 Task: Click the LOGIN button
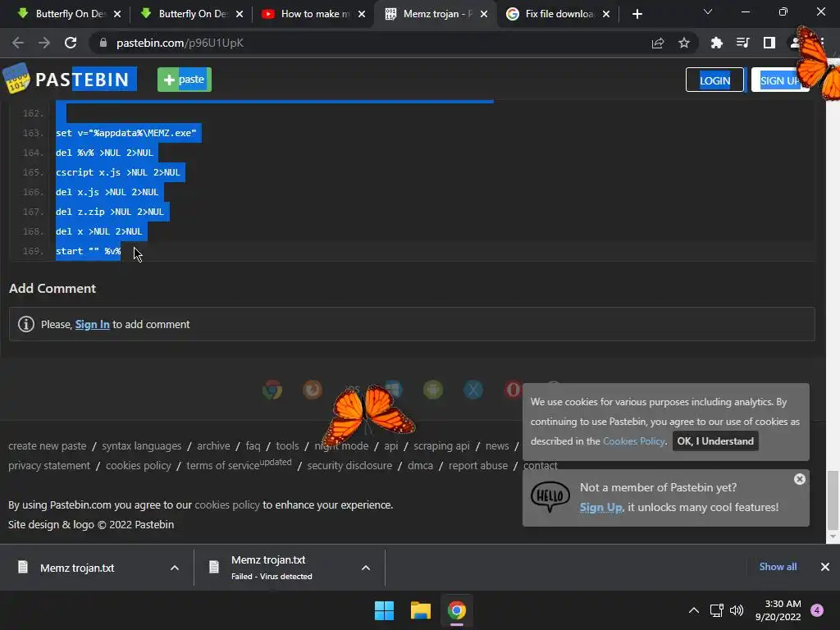(x=714, y=80)
